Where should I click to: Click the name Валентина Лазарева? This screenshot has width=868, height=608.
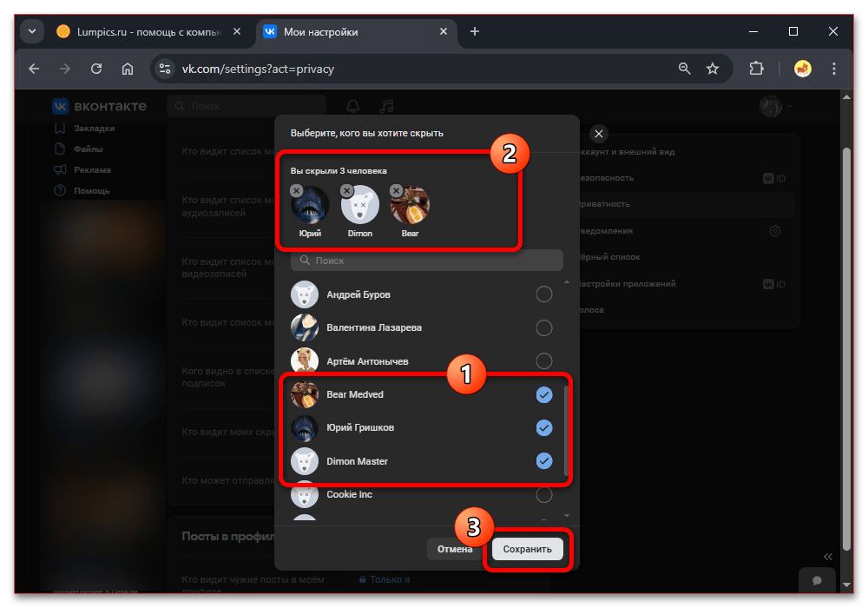pos(374,327)
